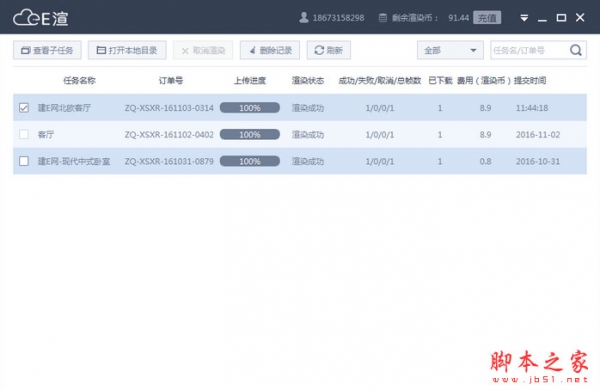Click the 已下载 column header
The width and height of the screenshot is (600, 390).
(440, 80)
